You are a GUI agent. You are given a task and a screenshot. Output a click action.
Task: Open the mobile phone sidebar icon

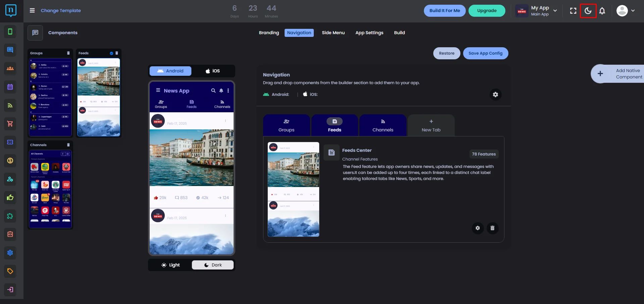click(10, 32)
